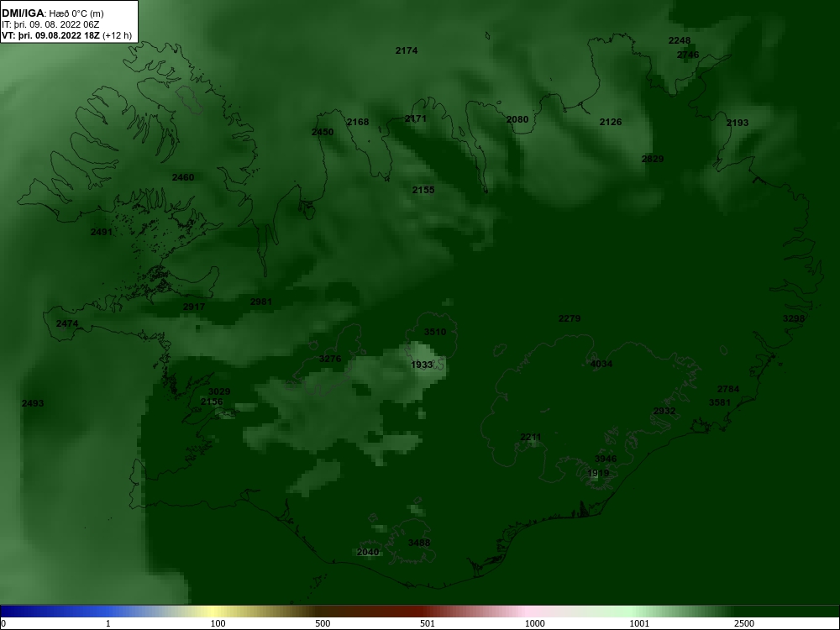Click the map value 2126

[x=611, y=122]
